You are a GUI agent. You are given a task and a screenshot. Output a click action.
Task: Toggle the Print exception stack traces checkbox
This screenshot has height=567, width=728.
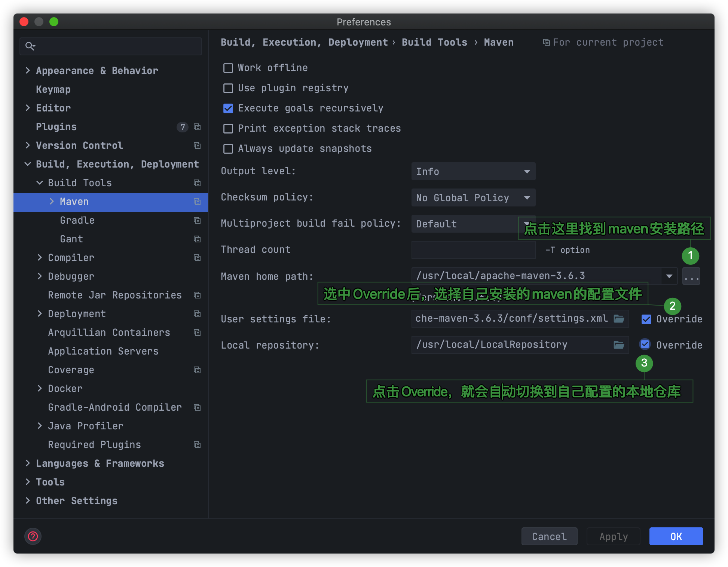227,129
